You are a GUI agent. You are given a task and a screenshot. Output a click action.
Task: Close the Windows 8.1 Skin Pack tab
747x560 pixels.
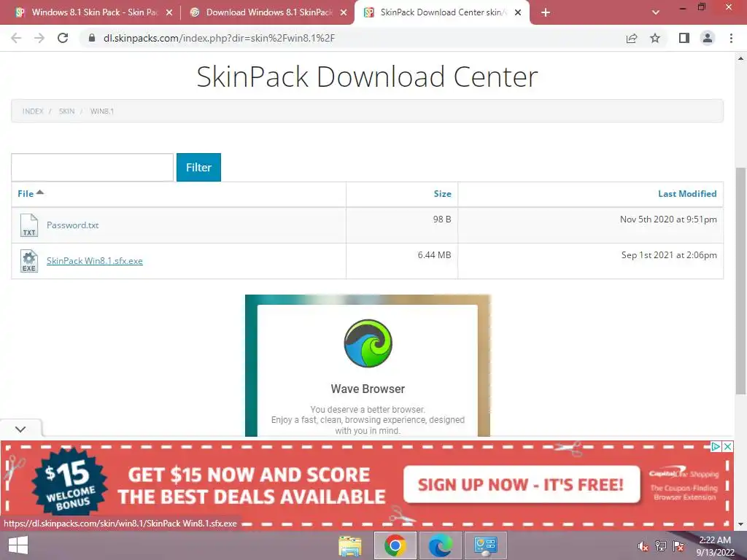pos(169,13)
